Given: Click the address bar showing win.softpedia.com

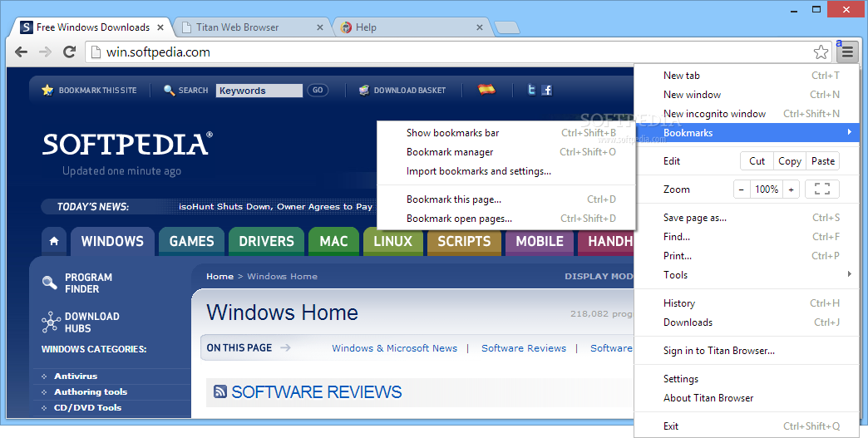Looking at the screenshot, I should 460,52.
